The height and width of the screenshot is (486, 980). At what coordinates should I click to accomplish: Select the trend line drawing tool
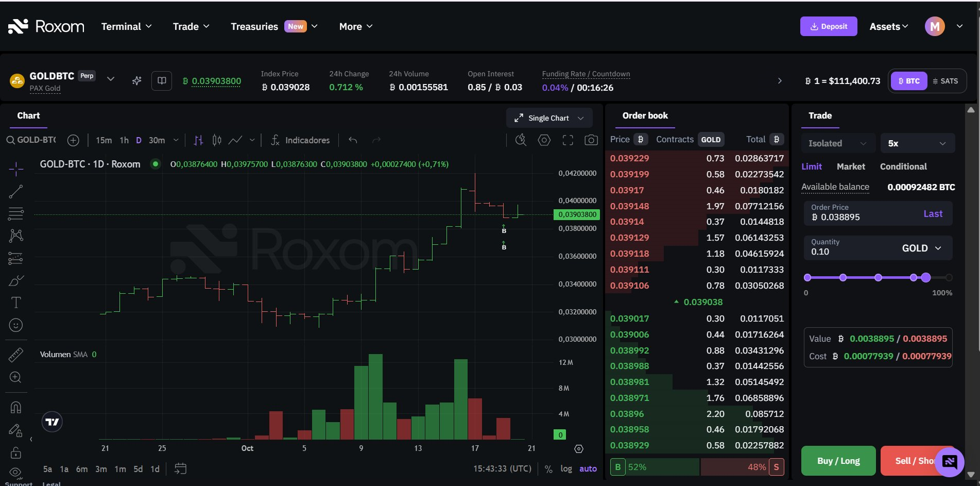coord(16,192)
